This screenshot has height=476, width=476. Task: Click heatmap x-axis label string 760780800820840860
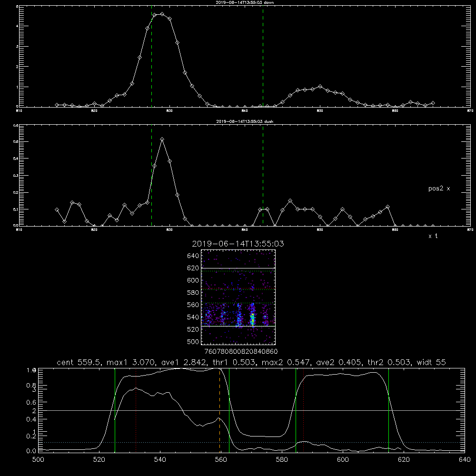(241, 351)
